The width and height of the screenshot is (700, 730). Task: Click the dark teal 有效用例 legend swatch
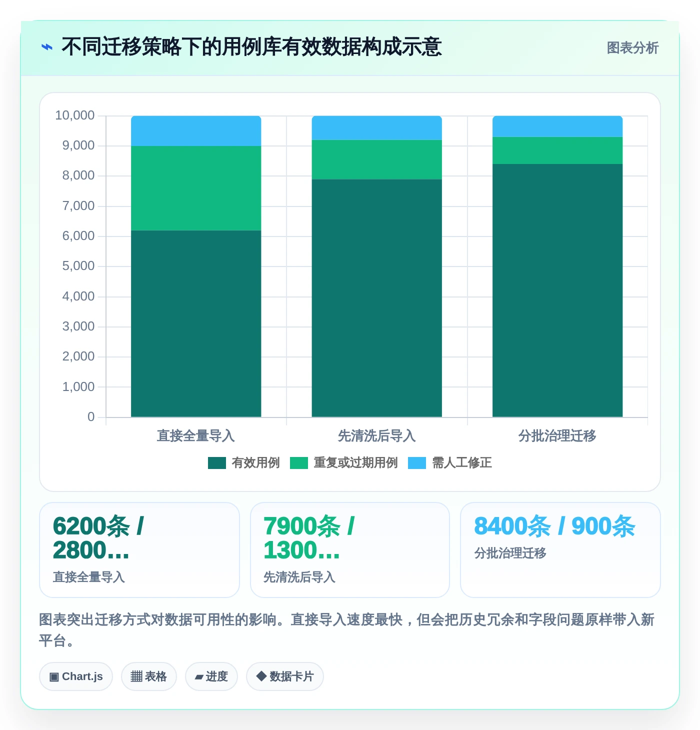[217, 463]
